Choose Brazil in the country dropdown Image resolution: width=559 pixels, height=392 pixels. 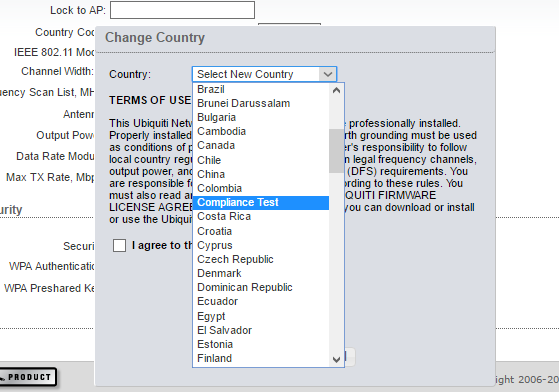[x=261, y=89]
